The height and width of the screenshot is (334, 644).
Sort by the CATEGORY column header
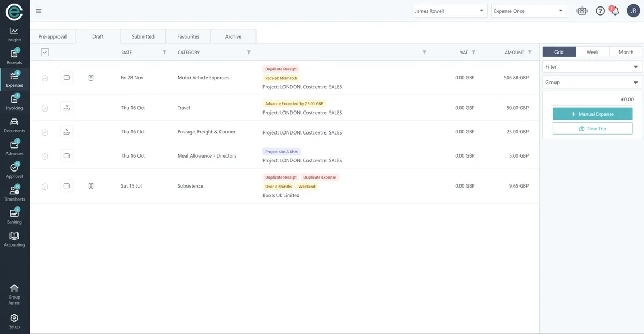tap(188, 53)
